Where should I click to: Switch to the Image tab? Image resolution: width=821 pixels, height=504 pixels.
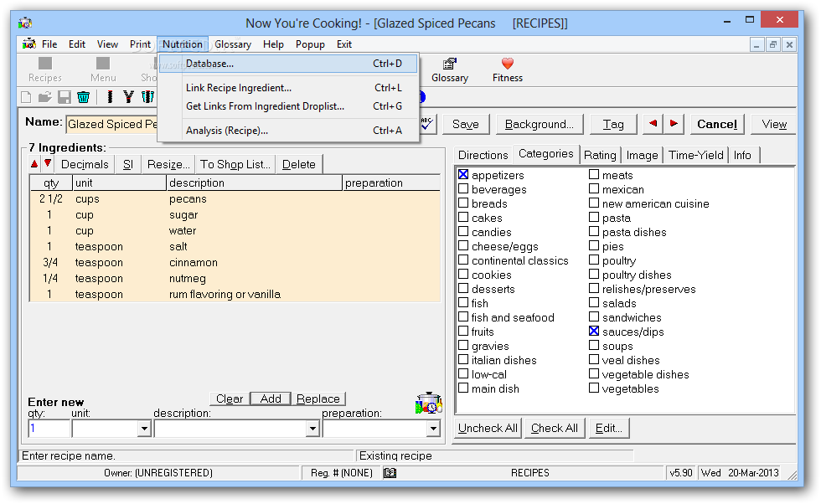tap(642, 156)
